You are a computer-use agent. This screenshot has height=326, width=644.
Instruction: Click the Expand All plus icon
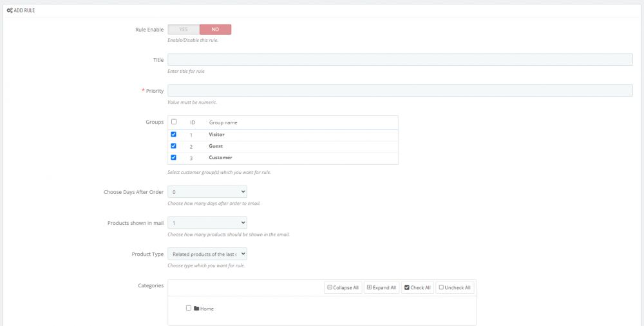click(369, 287)
